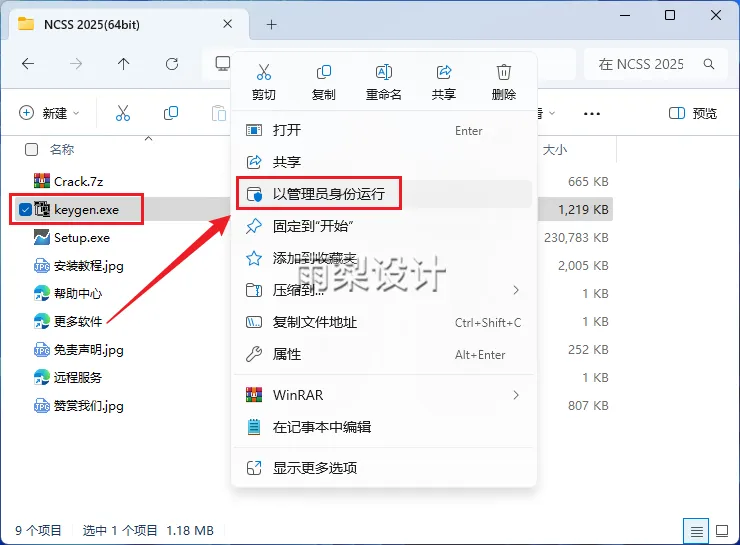Select 固定到"开始" menu entry
This screenshot has width=740, height=545.
click(x=384, y=226)
